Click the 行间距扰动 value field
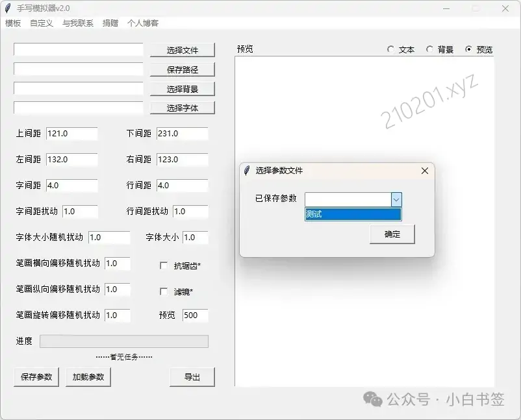 pos(191,211)
